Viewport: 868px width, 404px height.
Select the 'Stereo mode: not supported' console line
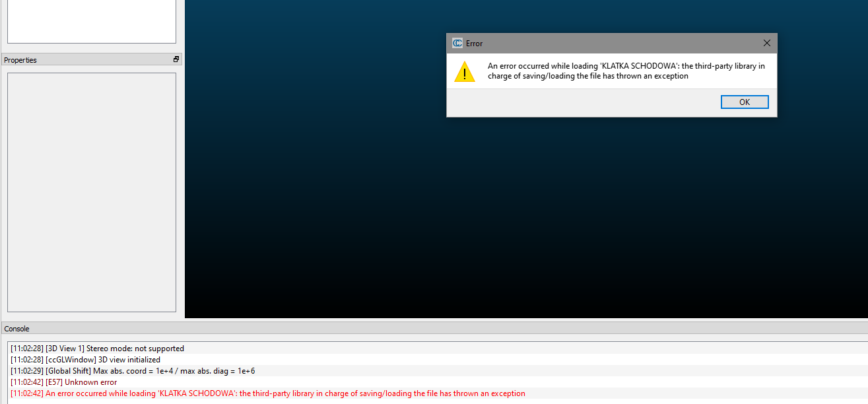coord(115,349)
